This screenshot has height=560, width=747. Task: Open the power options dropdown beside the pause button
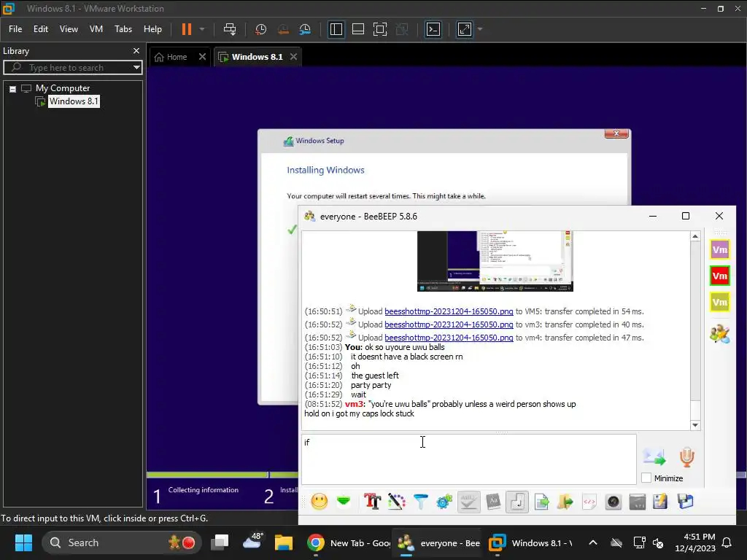click(x=202, y=29)
